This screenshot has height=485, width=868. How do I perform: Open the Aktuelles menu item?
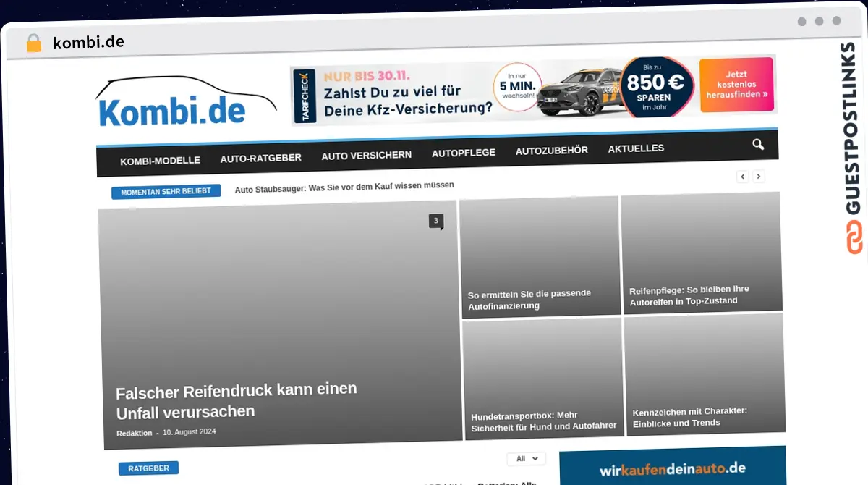click(636, 148)
